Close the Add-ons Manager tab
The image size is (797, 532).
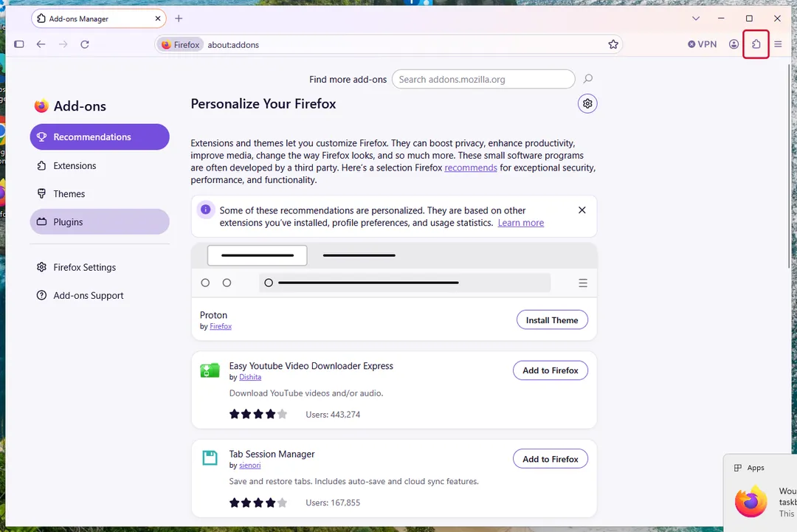(x=158, y=18)
